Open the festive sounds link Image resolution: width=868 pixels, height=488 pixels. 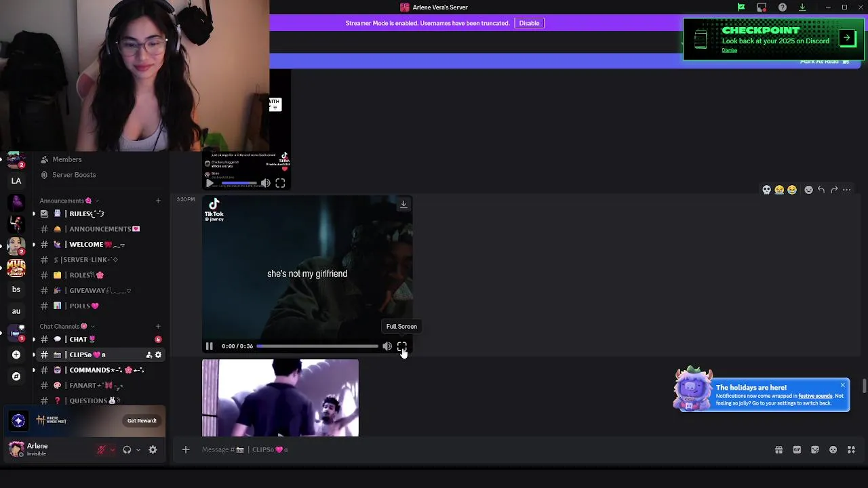[x=815, y=396]
